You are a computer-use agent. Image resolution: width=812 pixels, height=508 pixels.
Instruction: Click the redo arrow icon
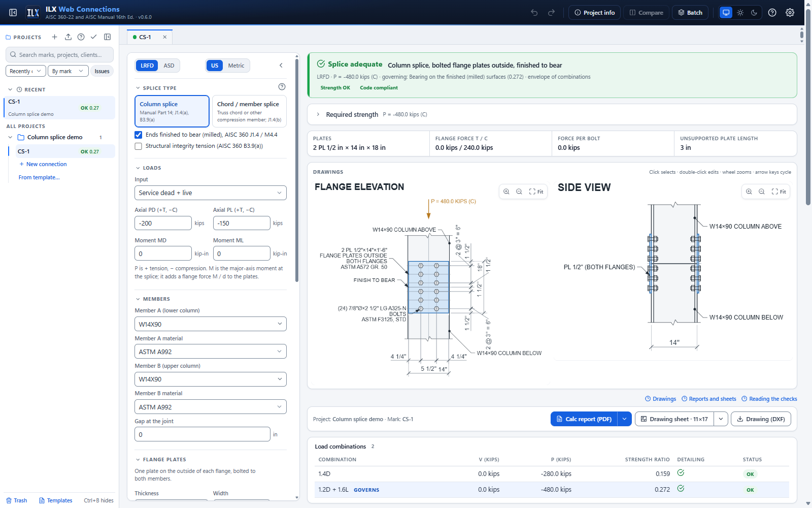pyautogui.click(x=551, y=13)
